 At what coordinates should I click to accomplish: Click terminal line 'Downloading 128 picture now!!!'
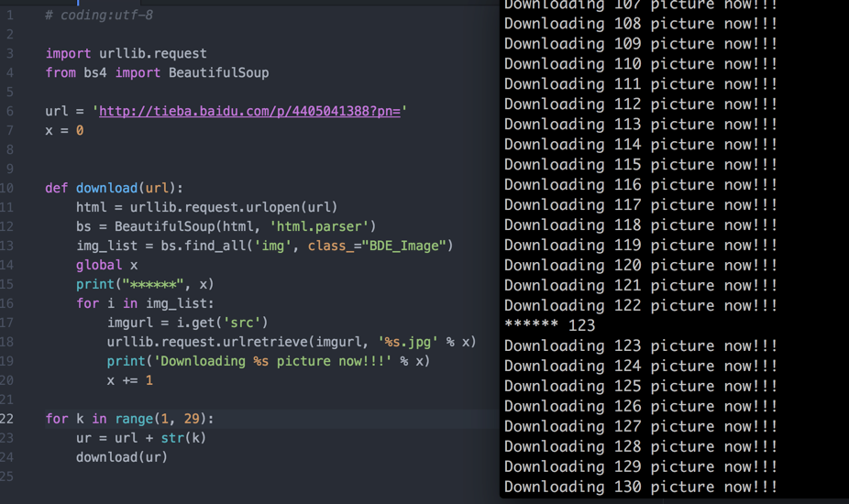click(641, 446)
